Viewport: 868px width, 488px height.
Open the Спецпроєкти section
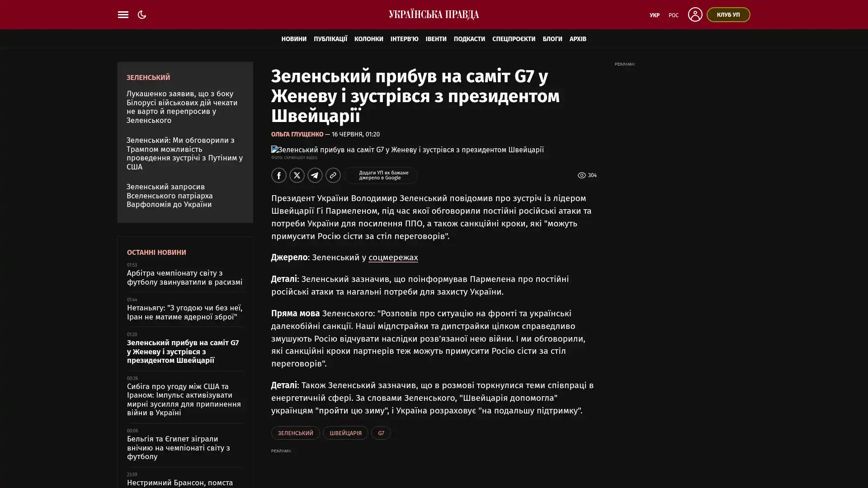coord(514,39)
